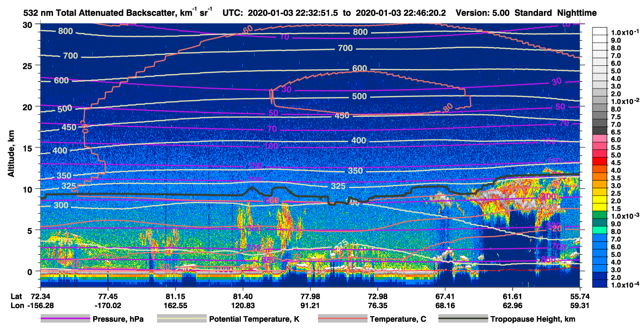Click the 10 km altitude tick label

tap(28, 189)
